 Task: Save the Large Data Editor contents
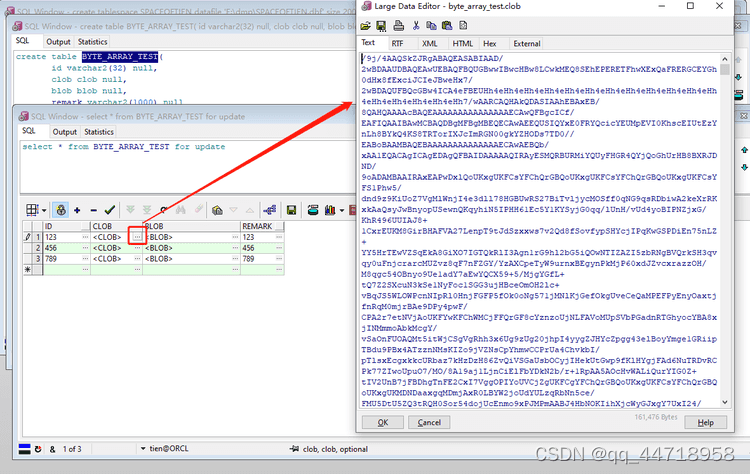pos(381,26)
